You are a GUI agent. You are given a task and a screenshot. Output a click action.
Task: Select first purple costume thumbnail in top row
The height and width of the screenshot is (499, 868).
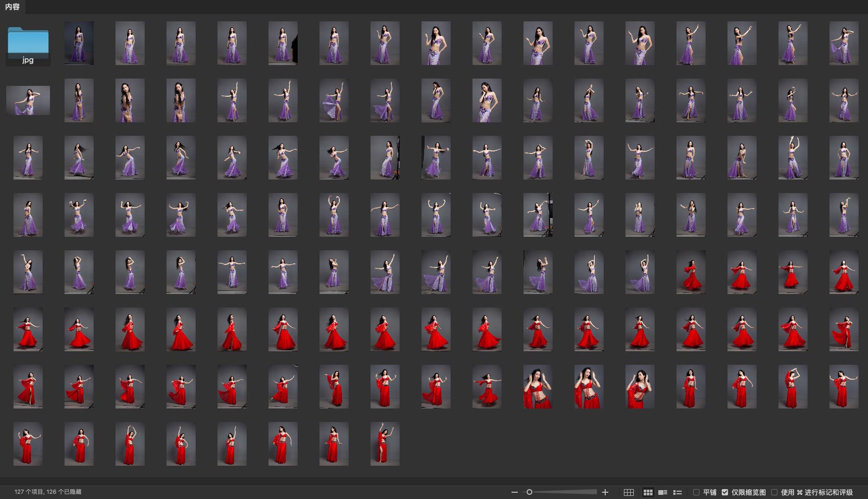79,43
